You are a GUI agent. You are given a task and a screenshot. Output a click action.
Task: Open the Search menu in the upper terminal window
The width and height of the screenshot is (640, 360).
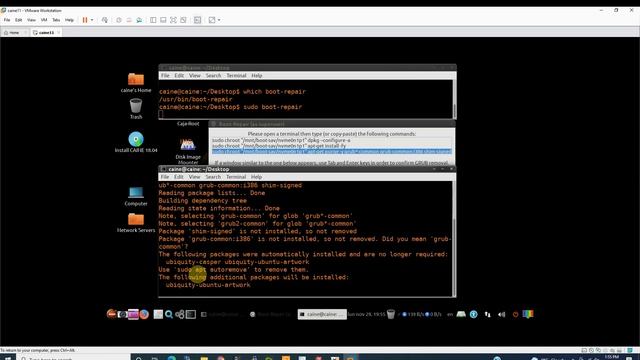pyautogui.click(x=213, y=76)
